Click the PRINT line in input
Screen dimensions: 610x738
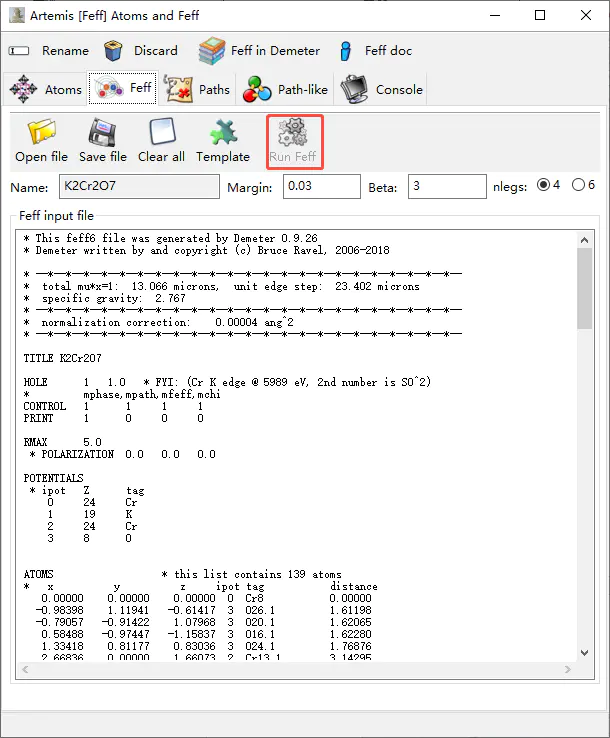(x=113, y=418)
